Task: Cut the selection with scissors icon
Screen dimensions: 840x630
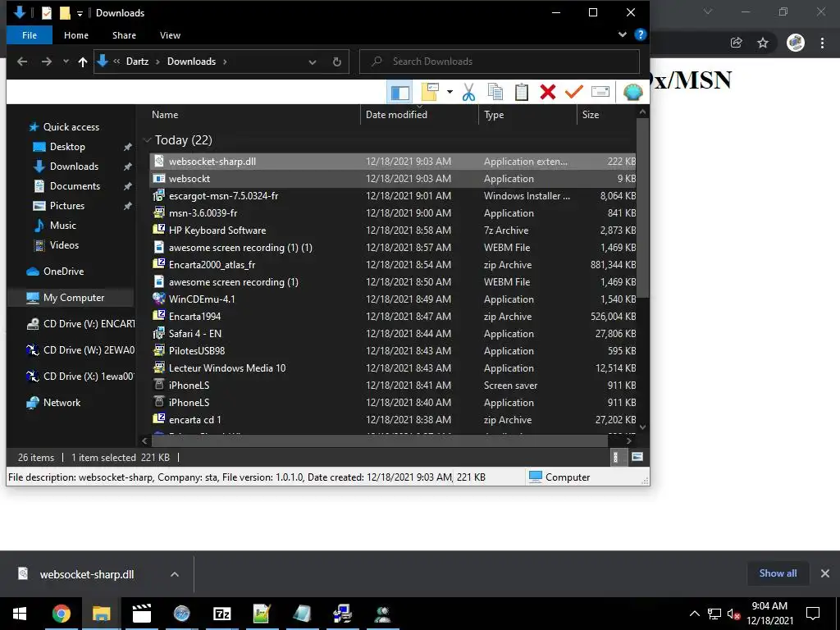Action: point(468,92)
